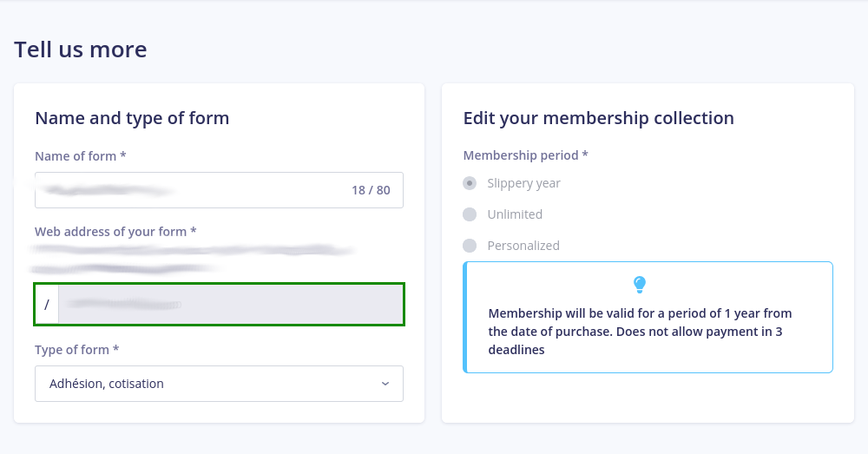Click the Unlimited label text

pyautogui.click(x=515, y=214)
